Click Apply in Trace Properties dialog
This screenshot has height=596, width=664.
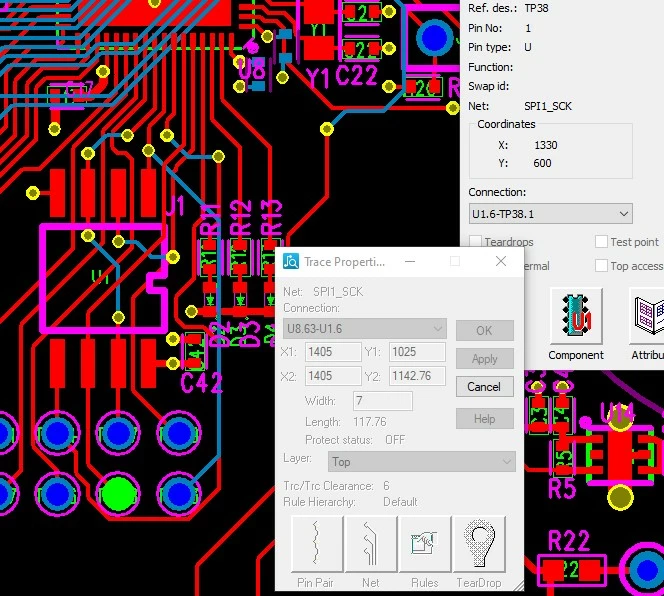(x=484, y=359)
